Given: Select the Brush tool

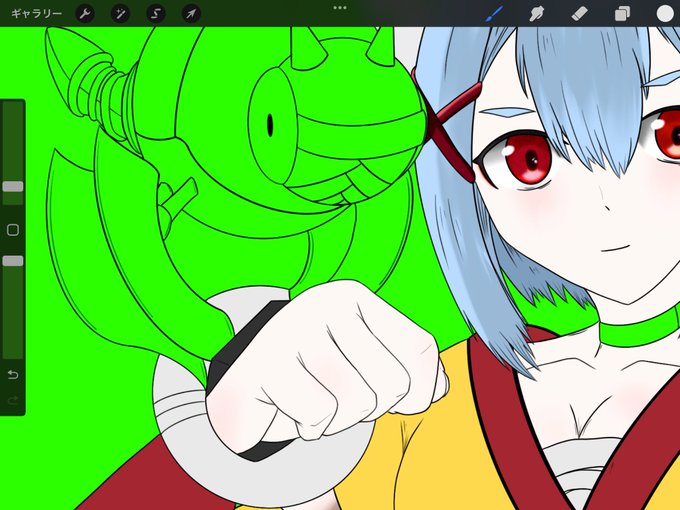Looking at the screenshot, I should click(494, 13).
